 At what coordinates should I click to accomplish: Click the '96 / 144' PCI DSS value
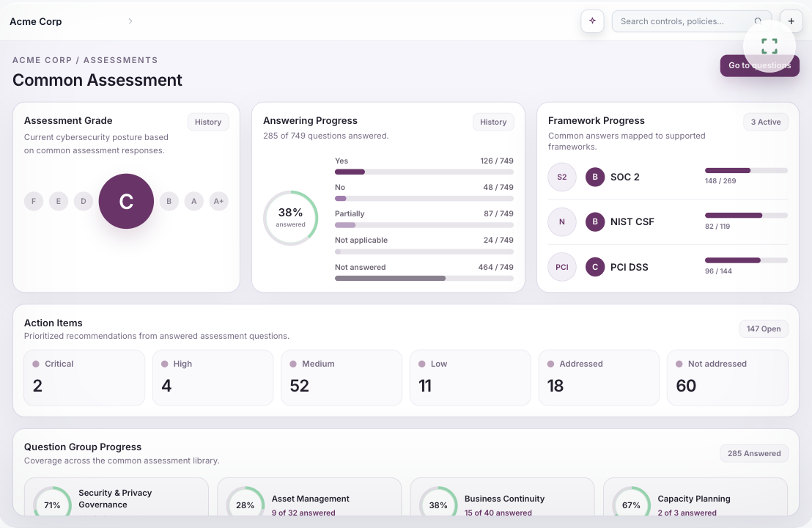click(x=718, y=271)
